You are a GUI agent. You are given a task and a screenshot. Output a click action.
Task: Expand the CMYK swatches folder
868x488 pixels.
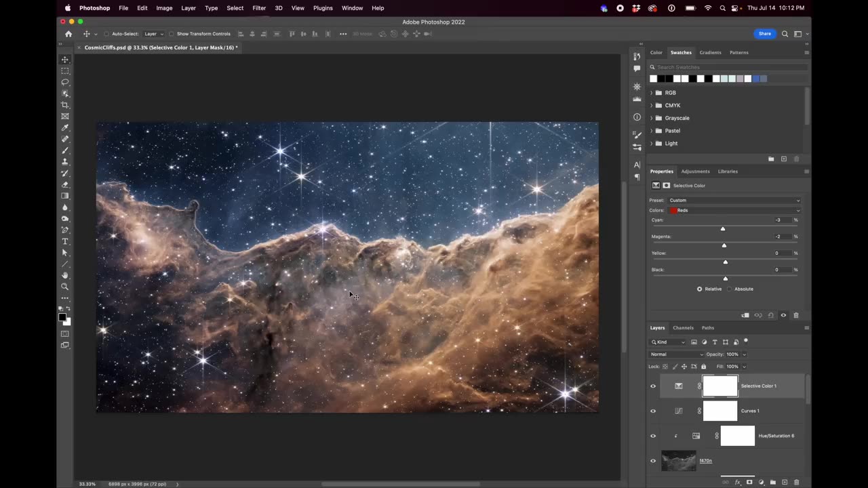point(652,106)
